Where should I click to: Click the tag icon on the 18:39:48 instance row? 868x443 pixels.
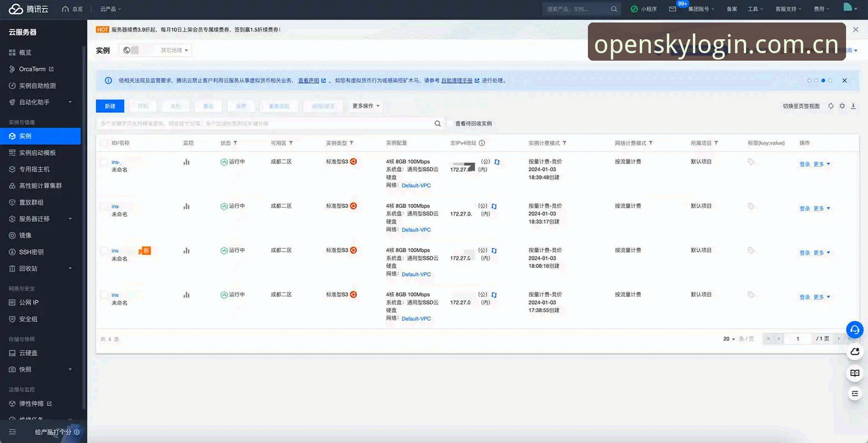coord(751,162)
